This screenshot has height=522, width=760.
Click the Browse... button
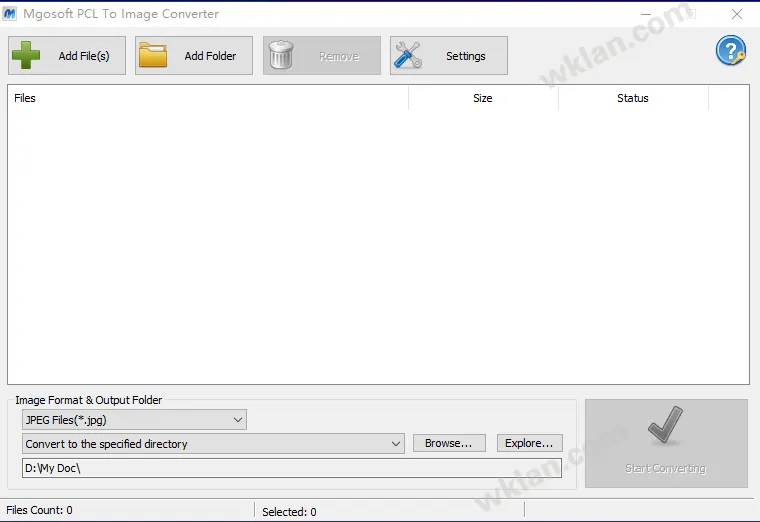click(x=449, y=443)
